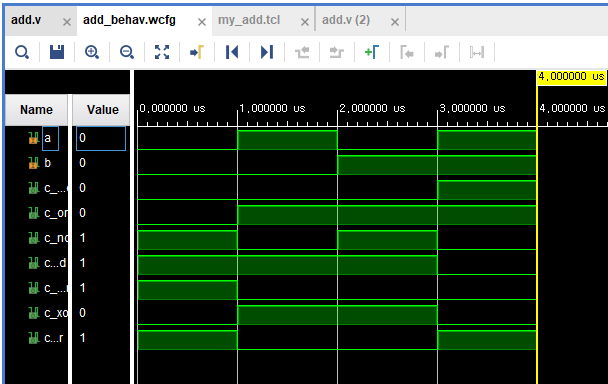The width and height of the screenshot is (608, 384).
Task: Click the value 0 of c_xo
Action: coord(82,313)
